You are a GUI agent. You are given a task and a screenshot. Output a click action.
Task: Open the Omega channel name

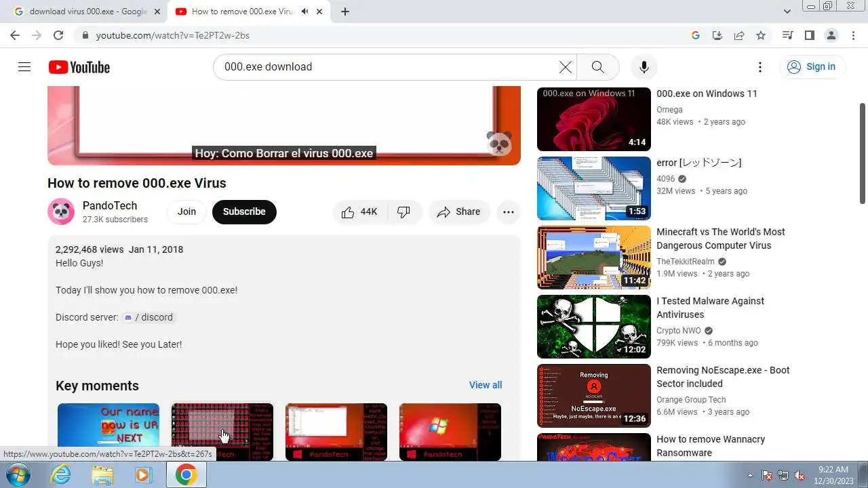tap(669, 110)
